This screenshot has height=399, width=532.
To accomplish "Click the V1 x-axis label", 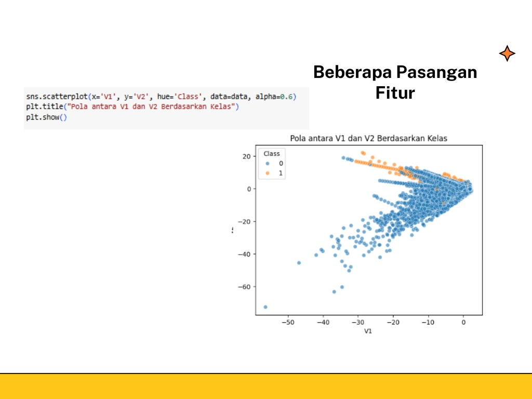I will 368,331.
